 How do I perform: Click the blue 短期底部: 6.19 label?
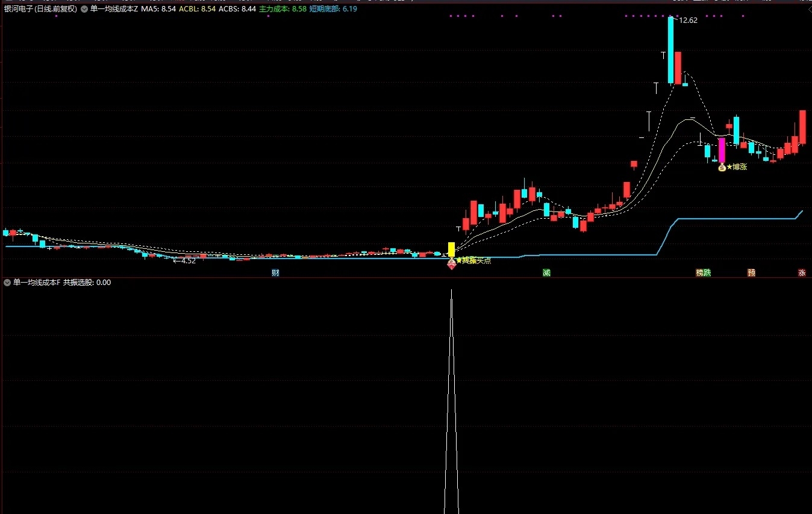click(333, 9)
